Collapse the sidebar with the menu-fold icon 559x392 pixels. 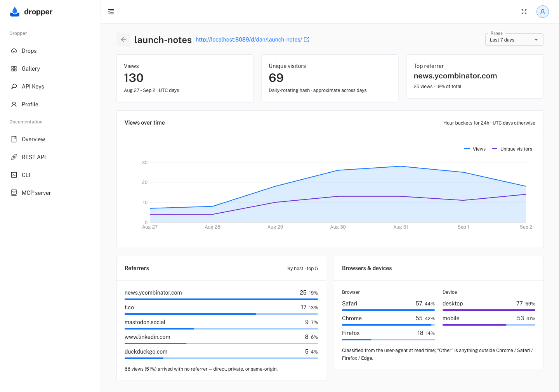coord(111,12)
